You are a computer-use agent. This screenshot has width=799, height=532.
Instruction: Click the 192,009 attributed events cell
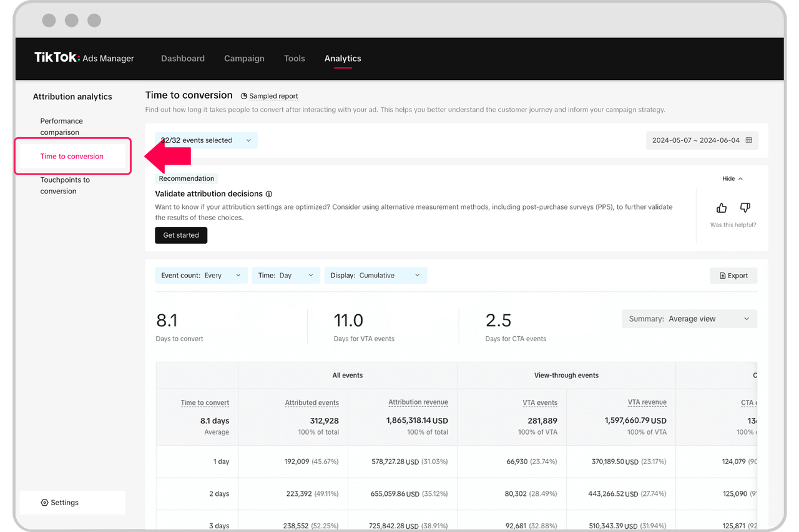pos(312,462)
